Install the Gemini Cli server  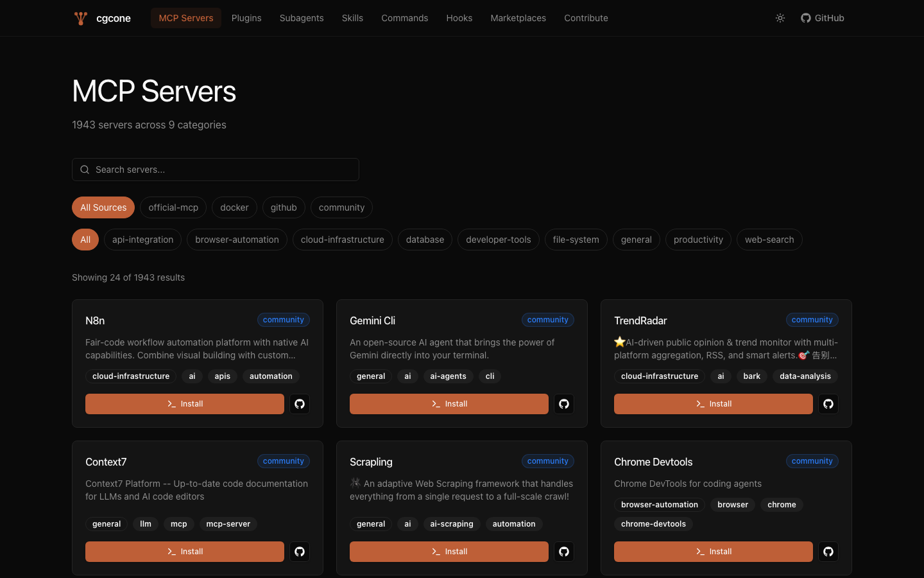point(449,404)
